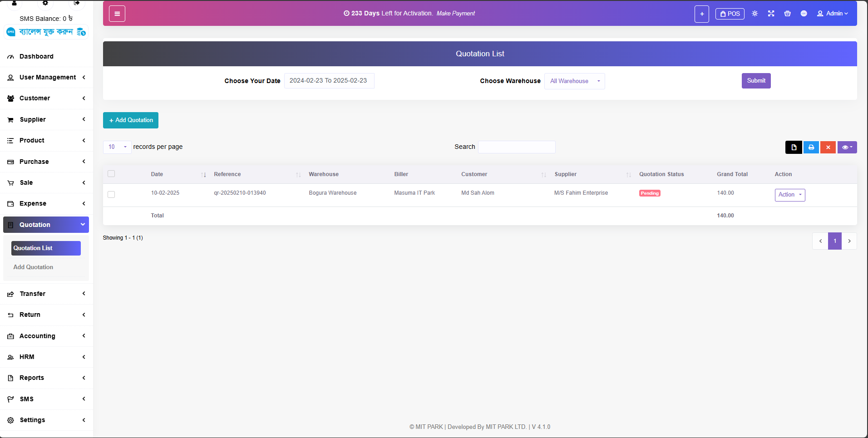Select Add Quotation in sidebar submenu
Screen dimensions: 868x438
pyautogui.click(x=33, y=267)
